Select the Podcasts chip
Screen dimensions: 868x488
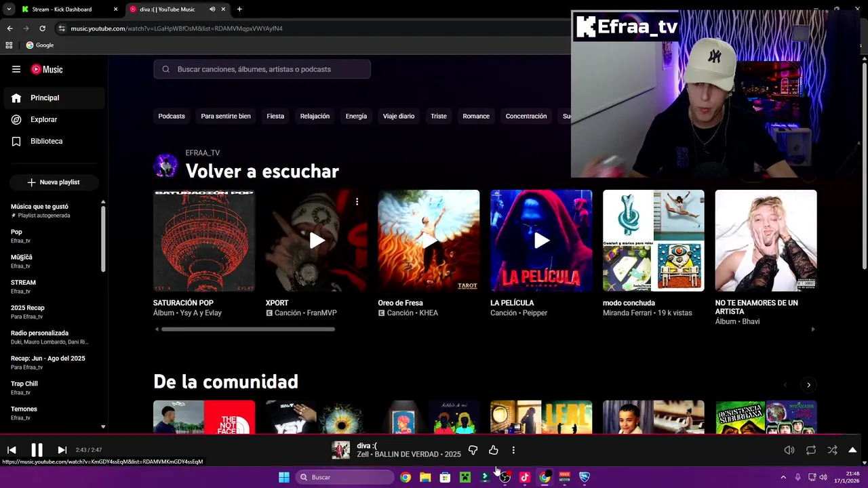172,116
